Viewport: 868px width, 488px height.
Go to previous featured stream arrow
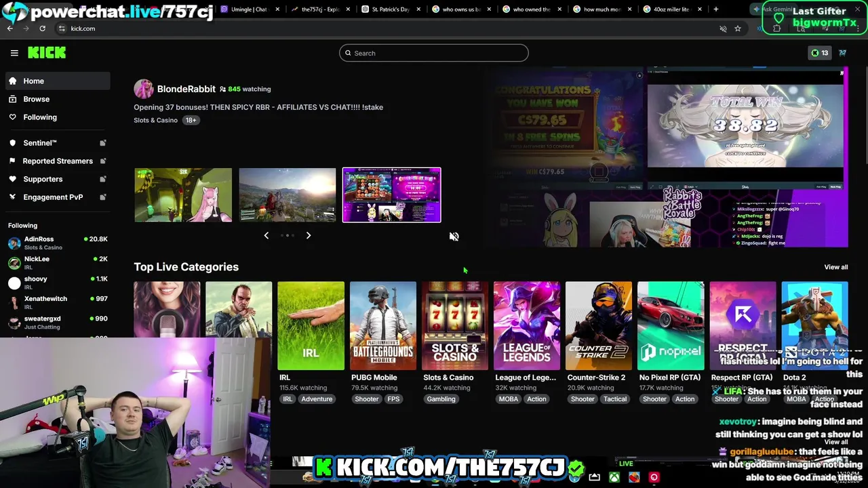click(266, 235)
